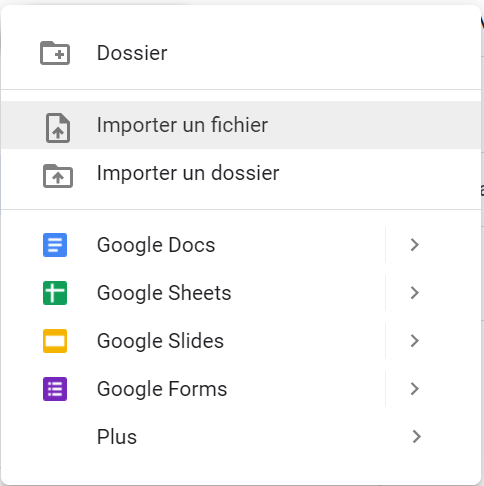Click the green Google Sheets icon
The image size is (484, 486).
[x=55, y=293]
